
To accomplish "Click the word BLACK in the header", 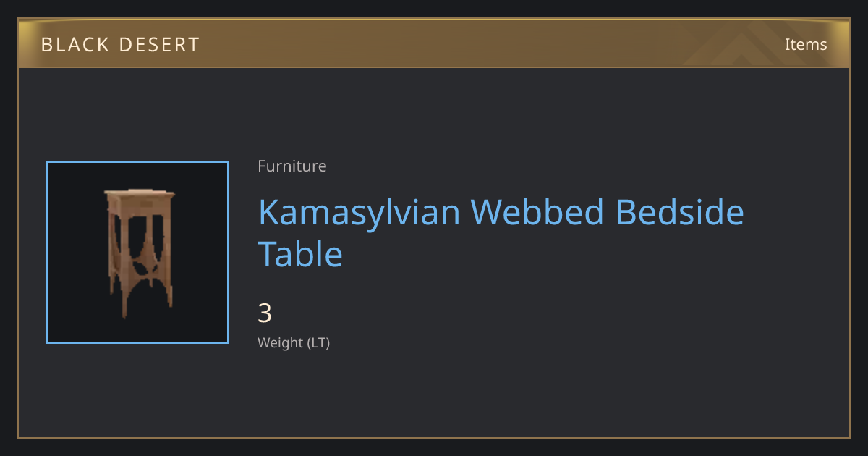I will (74, 44).
